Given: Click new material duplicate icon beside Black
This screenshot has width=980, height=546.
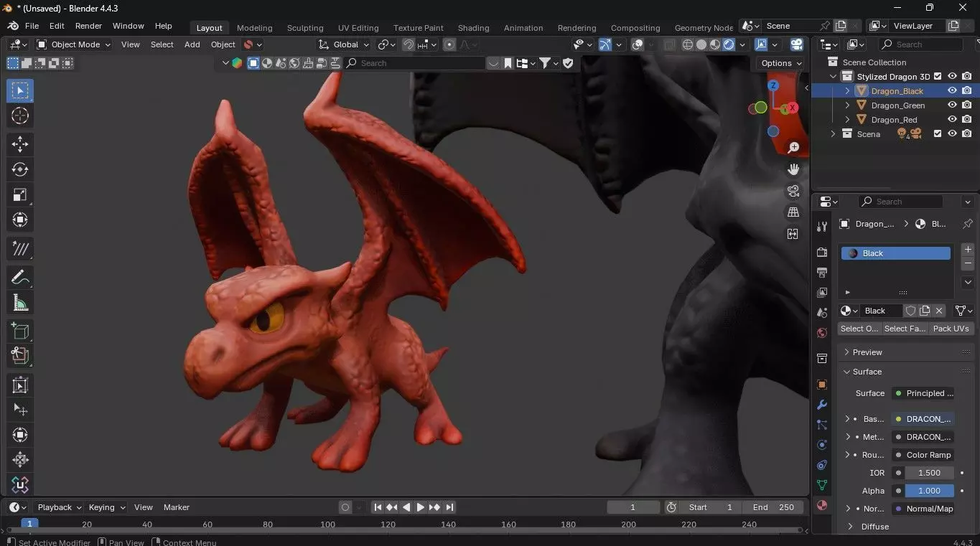Looking at the screenshot, I should [925, 311].
